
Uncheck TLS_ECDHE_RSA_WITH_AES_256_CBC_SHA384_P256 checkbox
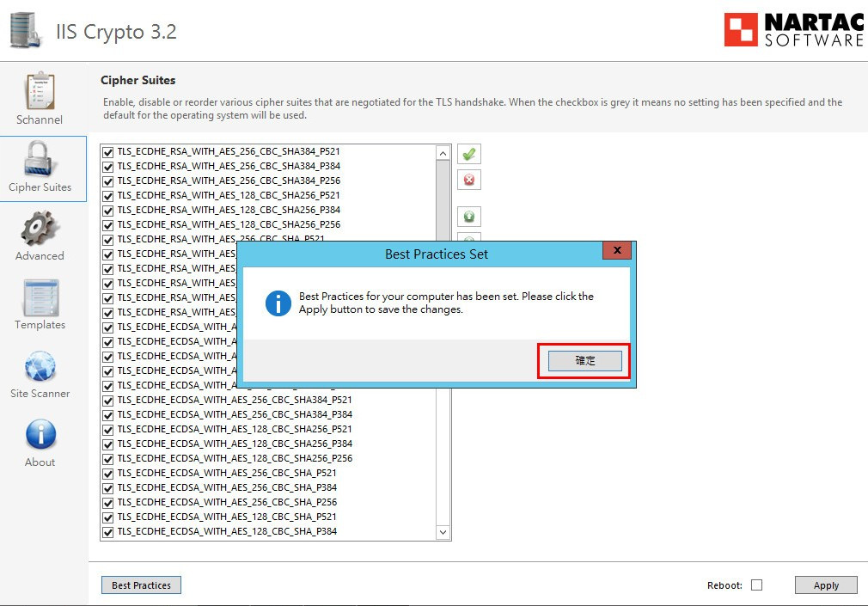108,181
